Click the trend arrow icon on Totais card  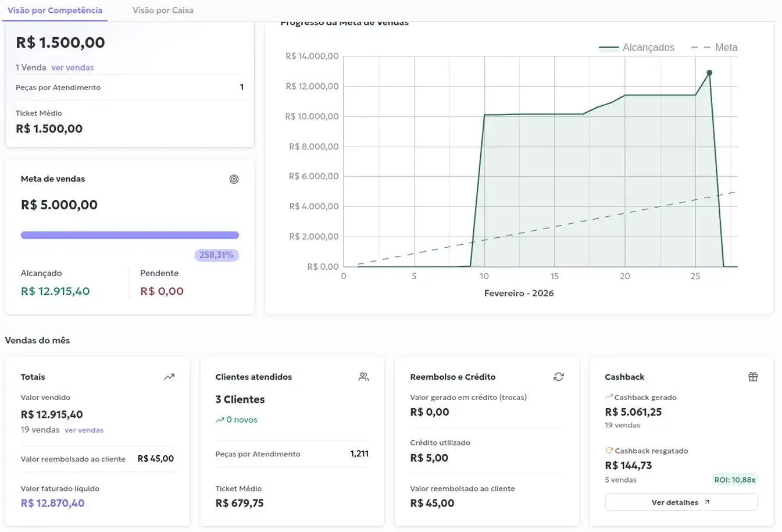169,376
